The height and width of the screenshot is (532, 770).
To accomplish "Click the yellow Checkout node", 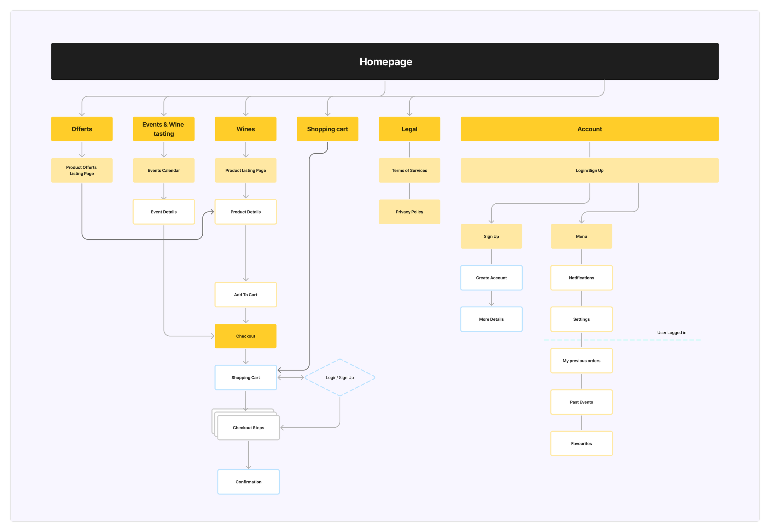I will 245,336.
